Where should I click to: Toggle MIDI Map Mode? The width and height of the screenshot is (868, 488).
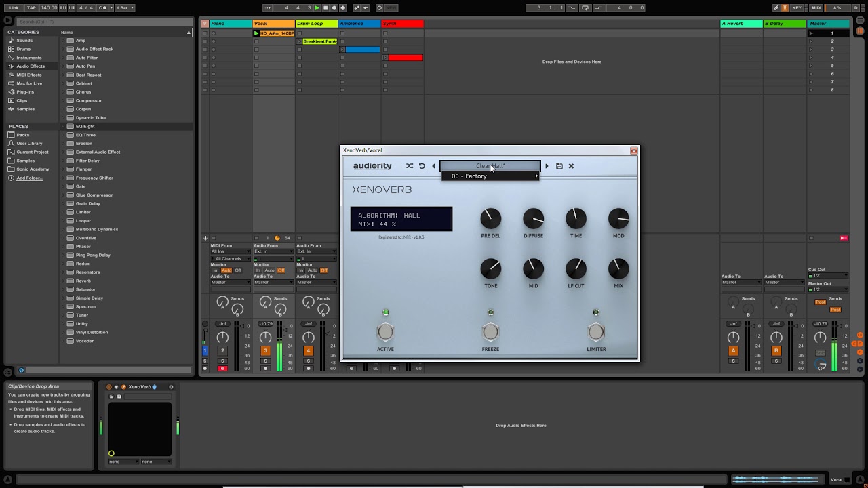816,8
